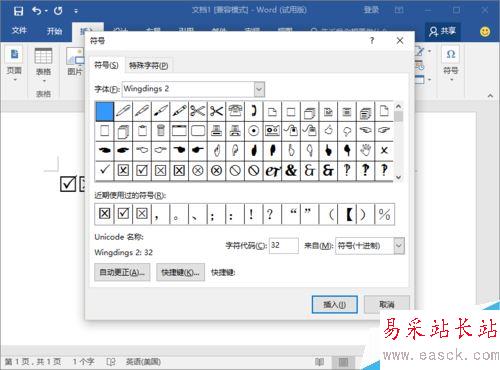Screen dimensions: 500x370
Task: Choose the semicolon from recently used symbols
Action: coord(216,213)
